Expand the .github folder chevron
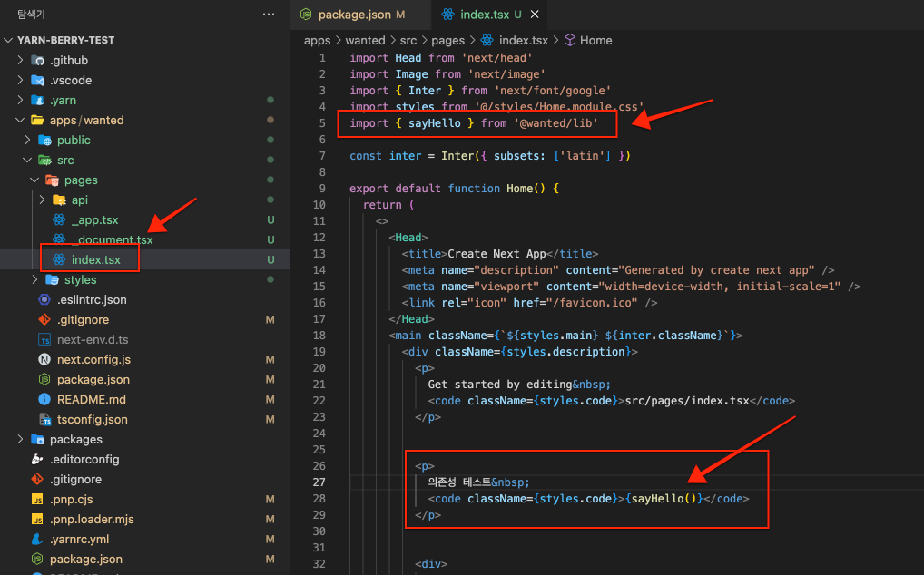The image size is (924, 575). 20,60
